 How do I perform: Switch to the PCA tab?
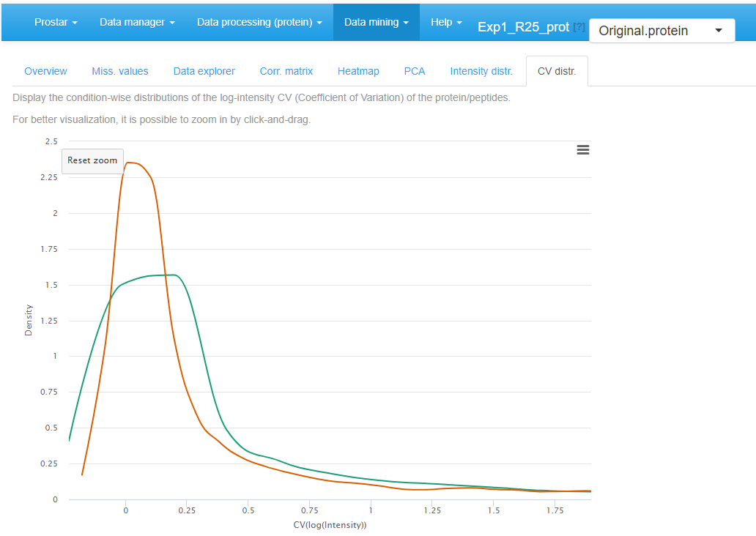(x=415, y=71)
